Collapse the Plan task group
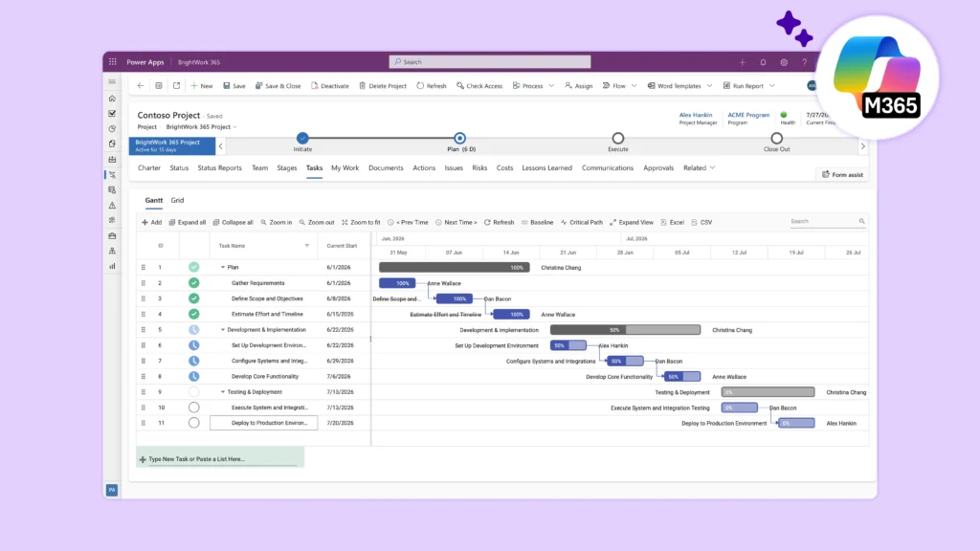 click(x=222, y=268)
